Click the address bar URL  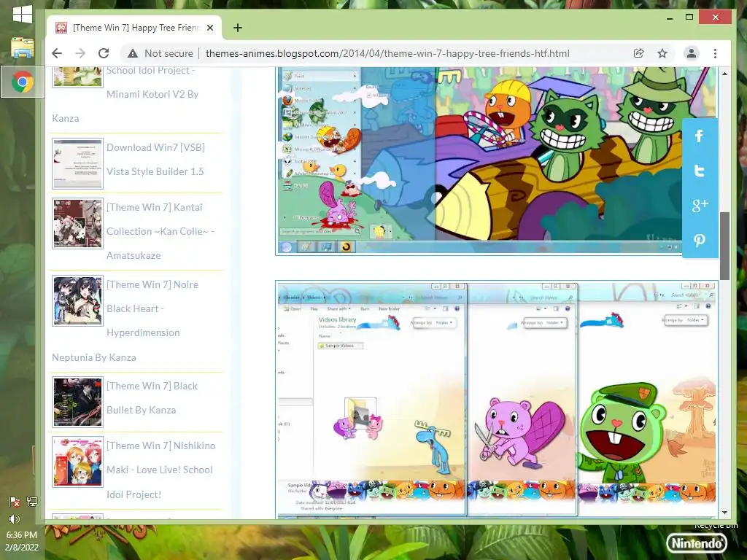click(387, 53)
